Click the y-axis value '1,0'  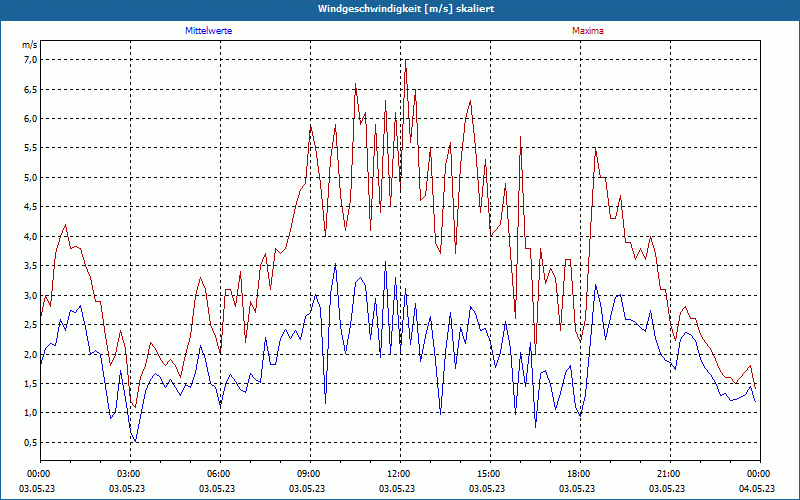[x=31, y=413]
